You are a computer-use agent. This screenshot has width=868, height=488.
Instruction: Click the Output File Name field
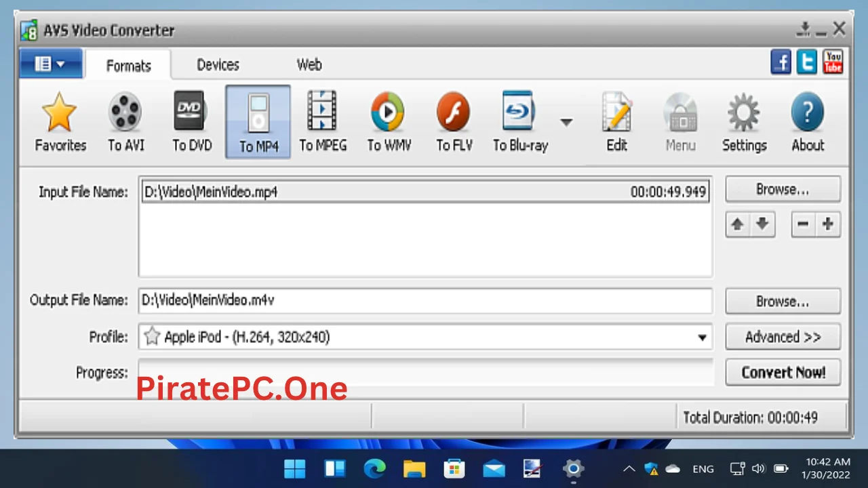425,300
